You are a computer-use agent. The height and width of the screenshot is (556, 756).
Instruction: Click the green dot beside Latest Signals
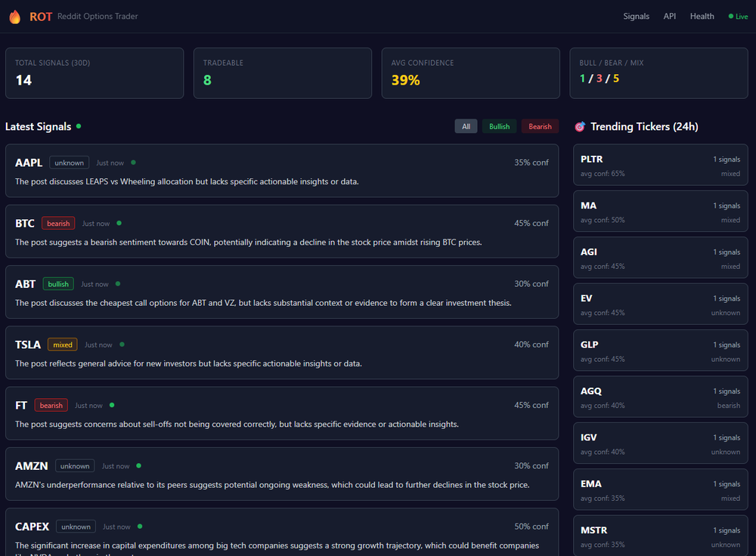coord(79,126)
